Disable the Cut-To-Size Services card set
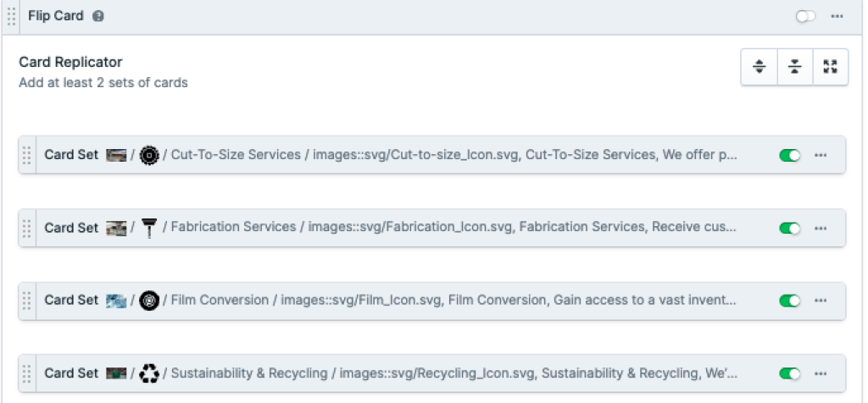The height and width of the screenshot is (403, 868). click(x=789, y=155)
